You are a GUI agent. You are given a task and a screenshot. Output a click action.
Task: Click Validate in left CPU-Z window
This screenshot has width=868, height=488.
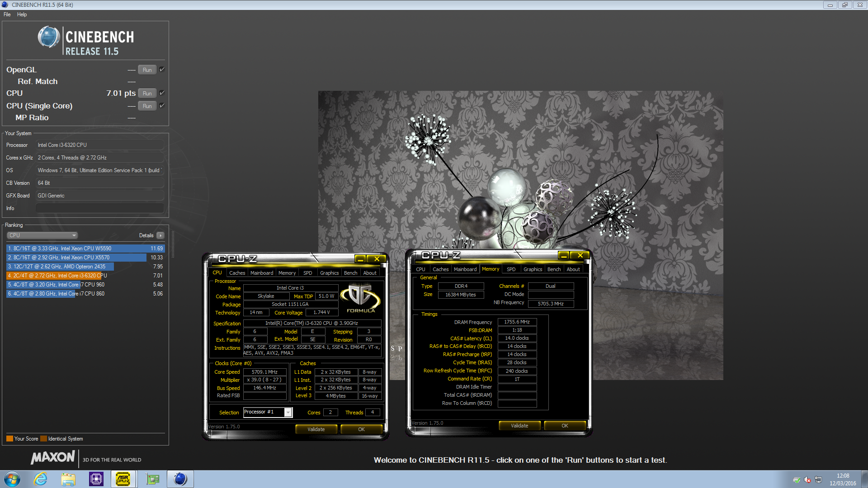point(316,429)
